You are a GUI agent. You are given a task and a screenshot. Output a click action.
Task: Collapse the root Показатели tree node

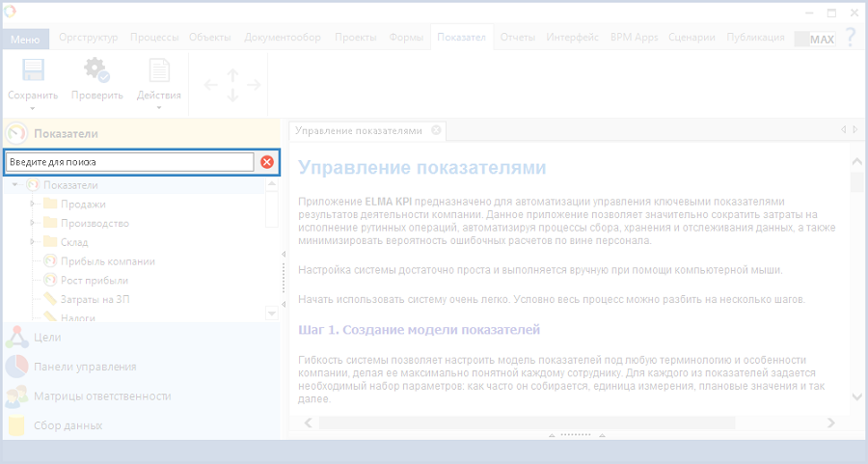(14, 184)
